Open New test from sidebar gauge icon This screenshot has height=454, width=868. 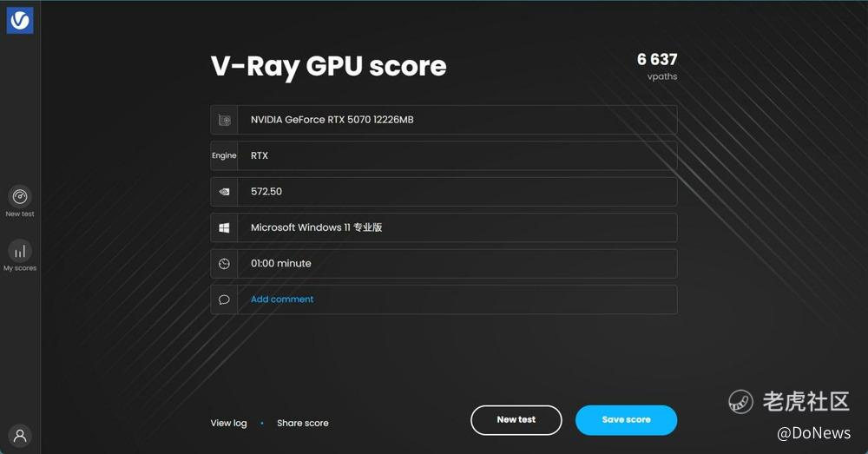20,196
